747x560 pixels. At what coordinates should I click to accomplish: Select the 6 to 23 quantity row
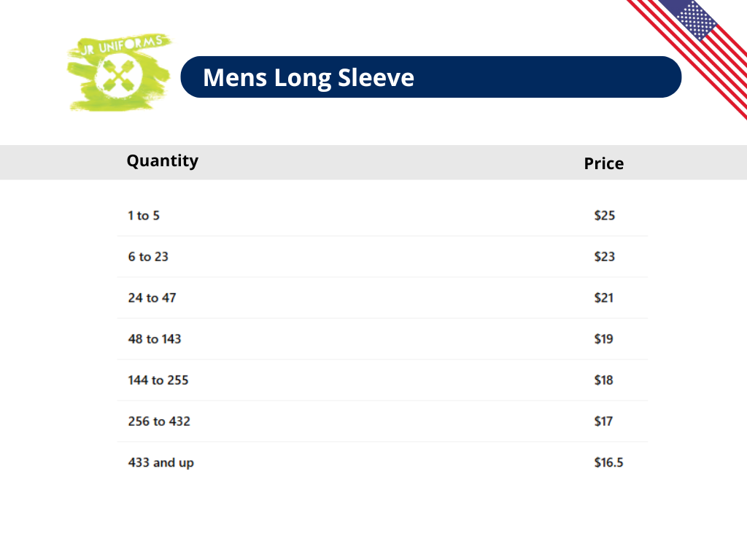point(148,257)
